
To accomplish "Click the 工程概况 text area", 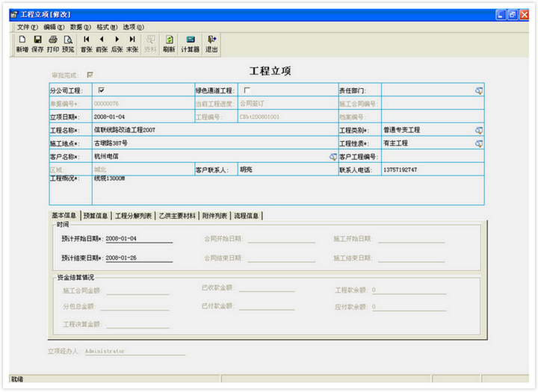I will (x=288, y=190).
